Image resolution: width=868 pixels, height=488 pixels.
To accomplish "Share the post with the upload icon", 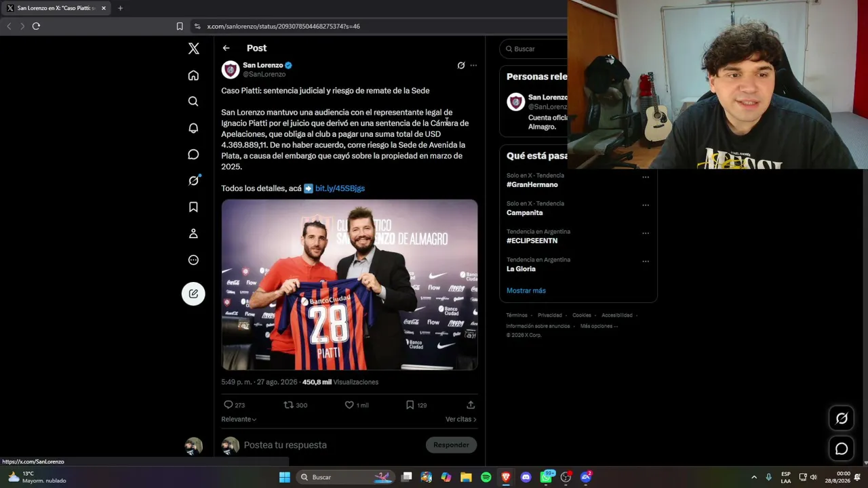I will click(471, 405).
